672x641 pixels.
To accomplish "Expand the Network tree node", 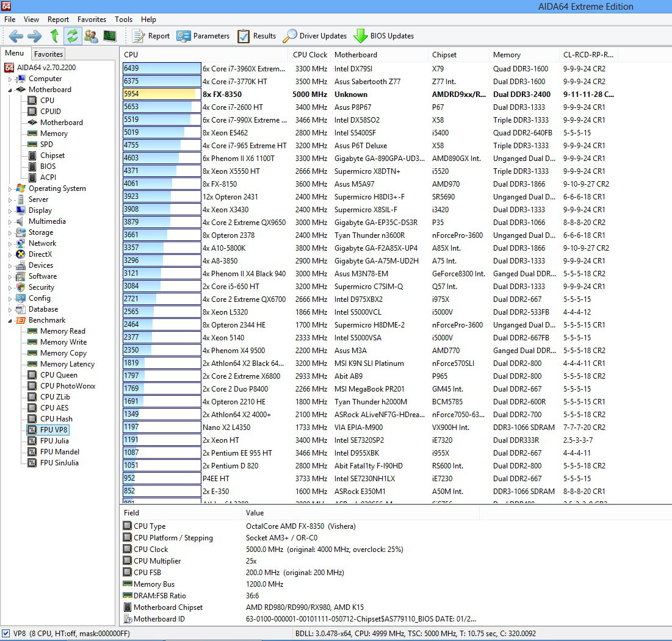I will [10, 243].
